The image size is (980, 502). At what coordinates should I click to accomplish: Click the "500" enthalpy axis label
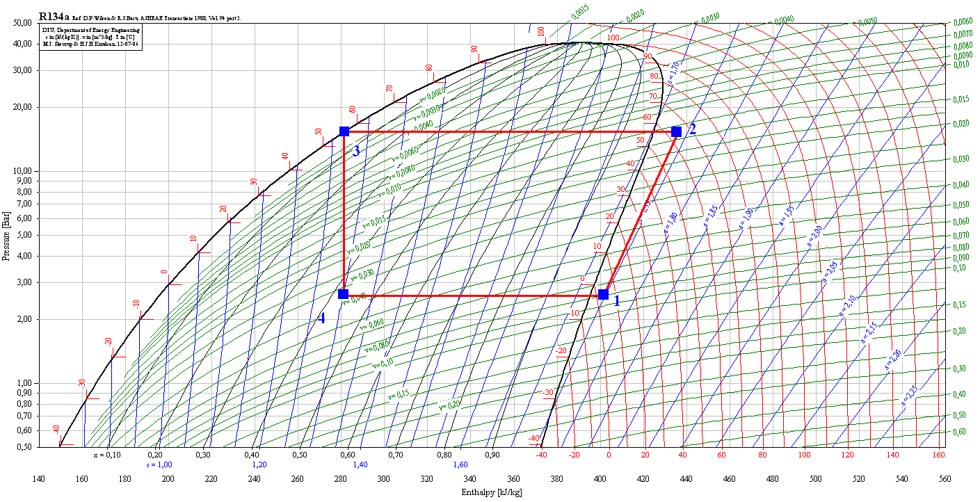point(815,479)
